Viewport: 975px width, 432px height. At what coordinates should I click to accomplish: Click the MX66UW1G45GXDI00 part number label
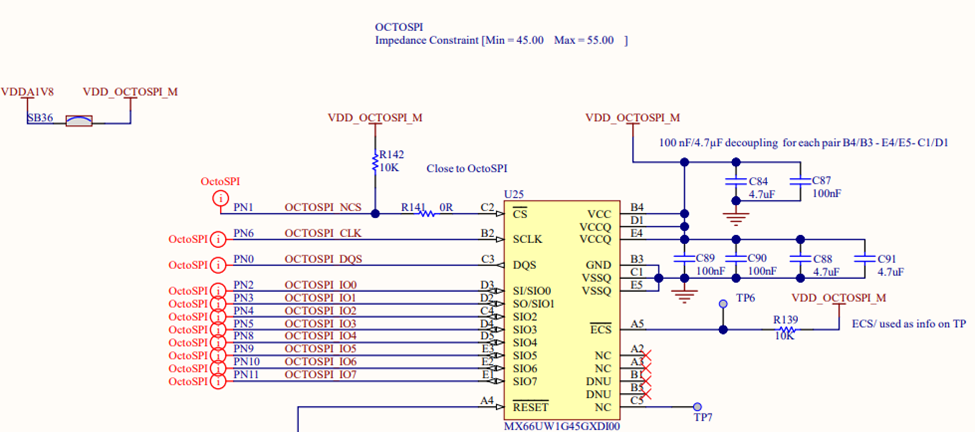click(562, 426)
